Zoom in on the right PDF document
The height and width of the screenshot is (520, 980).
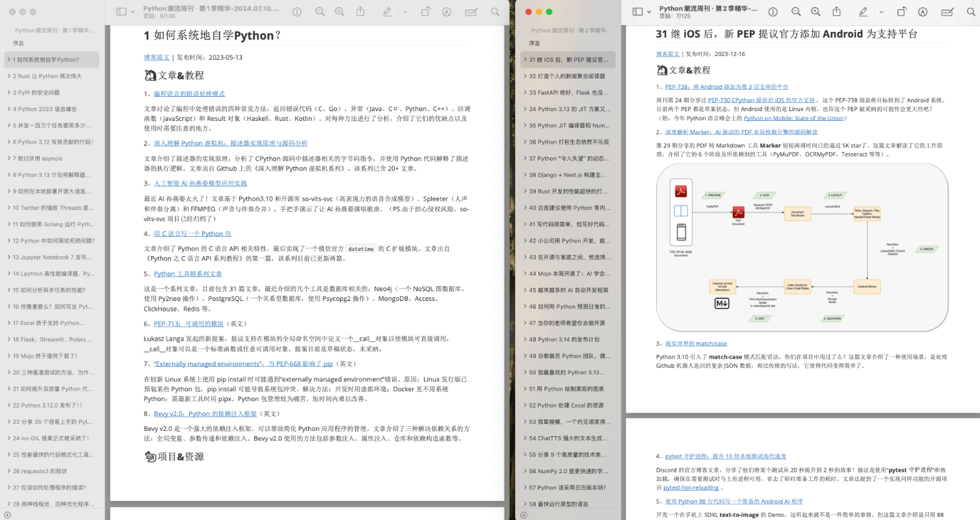816,12
